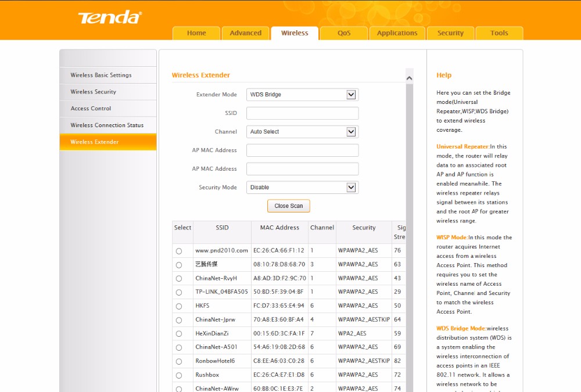The height and width of the screenshot is (392, 581).
Task: Click the Tenda logo
Action: coord(109,17)
